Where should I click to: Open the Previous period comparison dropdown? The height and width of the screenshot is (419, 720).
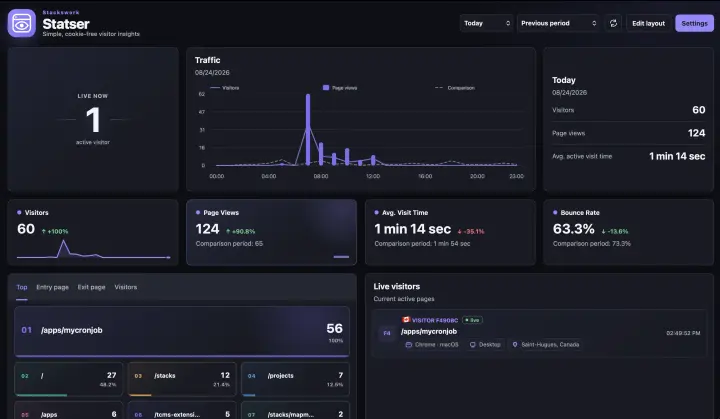coord(558,23)
